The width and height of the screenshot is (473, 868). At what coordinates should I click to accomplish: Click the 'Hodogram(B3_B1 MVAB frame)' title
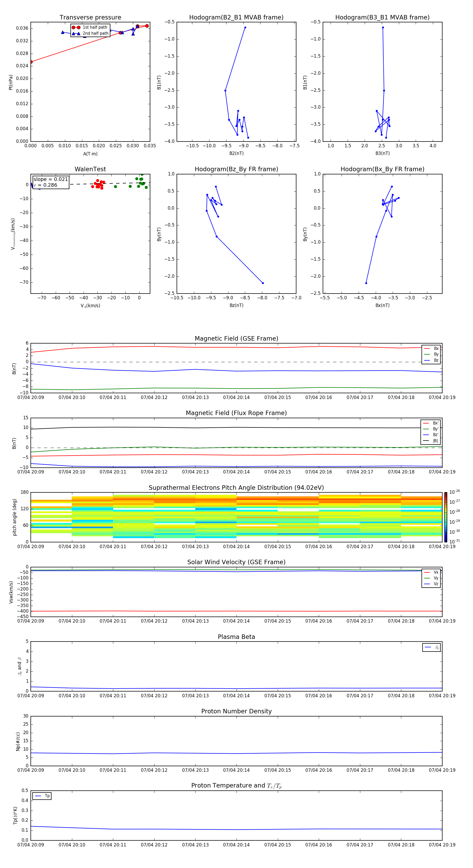click(382, 18)
